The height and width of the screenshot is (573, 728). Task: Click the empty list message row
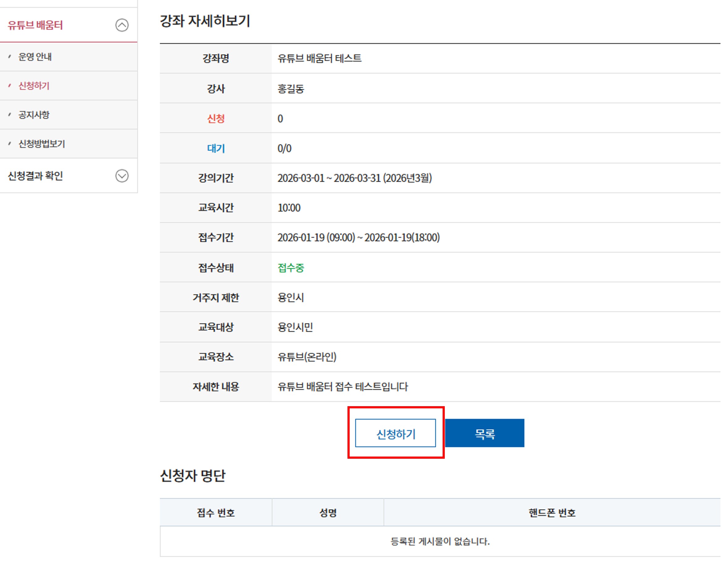pos(440,541)
